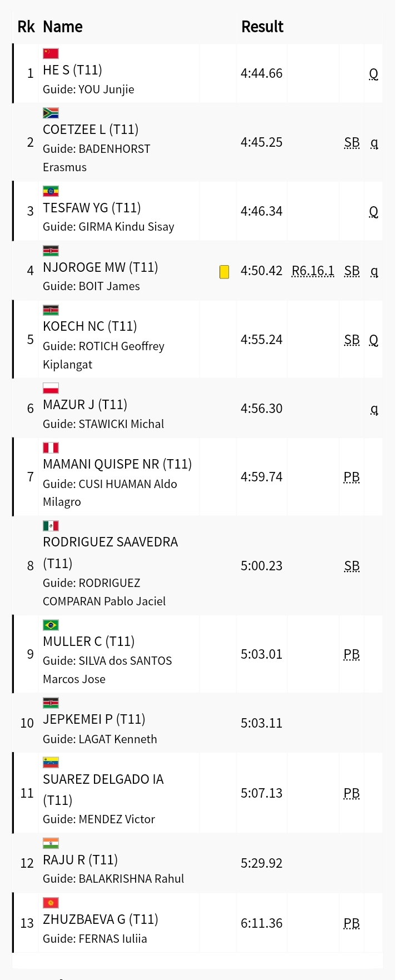Click the Kyrgyzstan flag above ZHUZBAEVA G
Viewport: 413px width, 980px height.
coord(51,903)
